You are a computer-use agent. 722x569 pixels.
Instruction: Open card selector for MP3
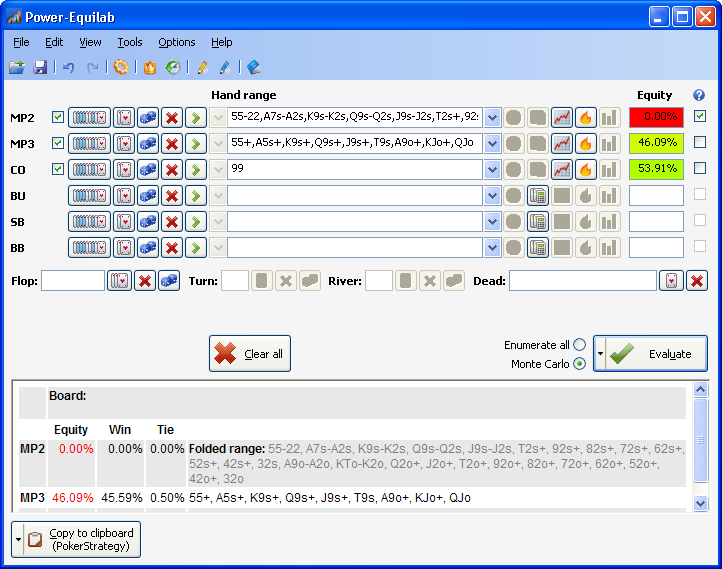tap(124, 144)
